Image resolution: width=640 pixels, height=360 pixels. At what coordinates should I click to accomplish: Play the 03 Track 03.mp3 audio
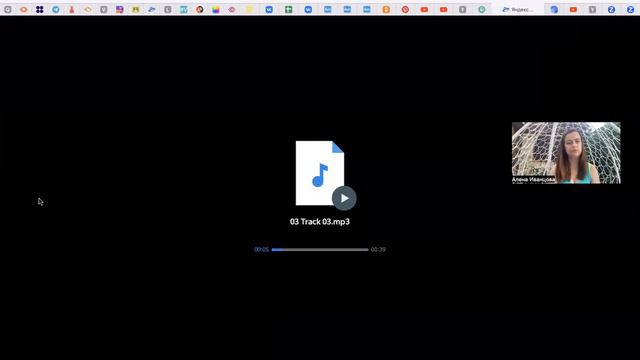[x=344, y=198]
